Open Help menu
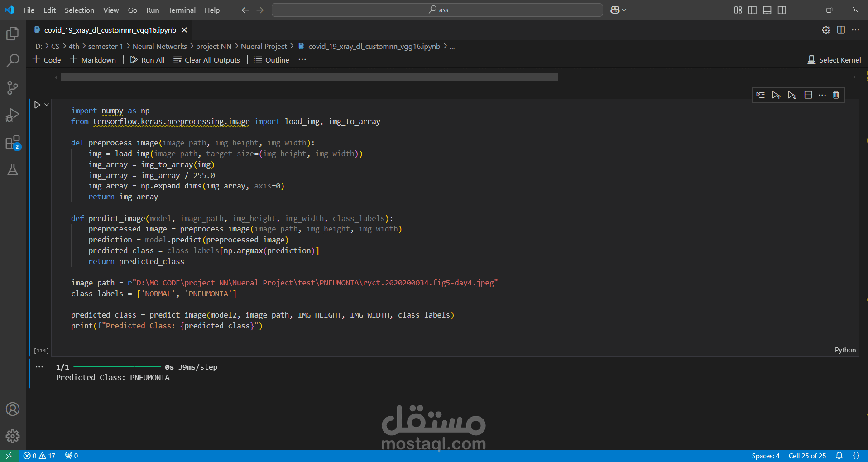The width and height of the screenshot is (868, 462). 212,10
